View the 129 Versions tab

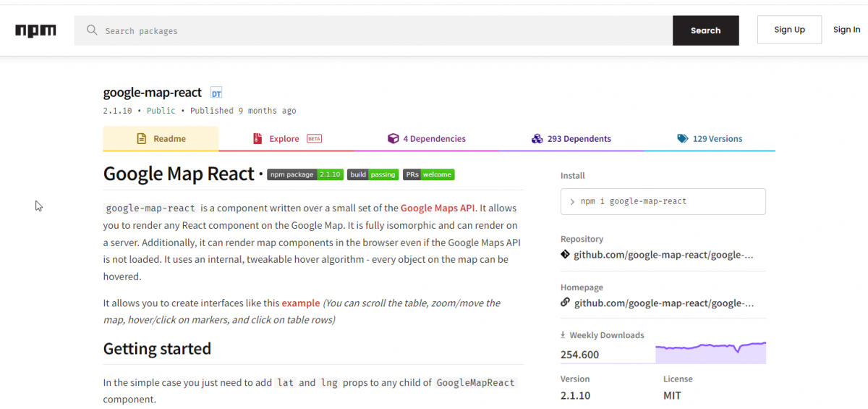point(710,139)
